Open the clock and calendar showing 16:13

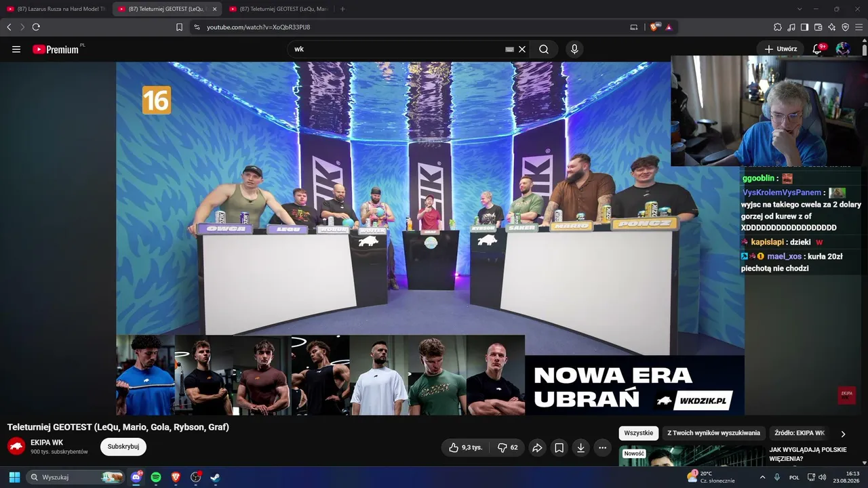click(x=847, y=477)
